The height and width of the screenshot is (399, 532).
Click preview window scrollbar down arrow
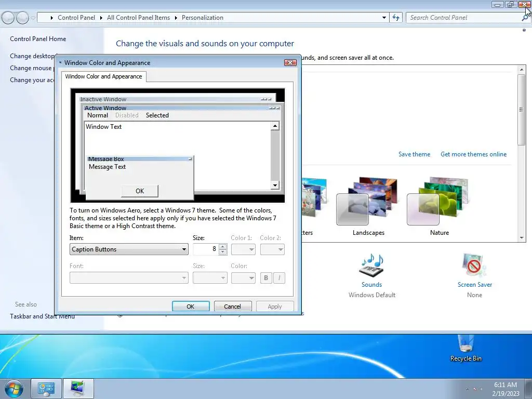275,185
